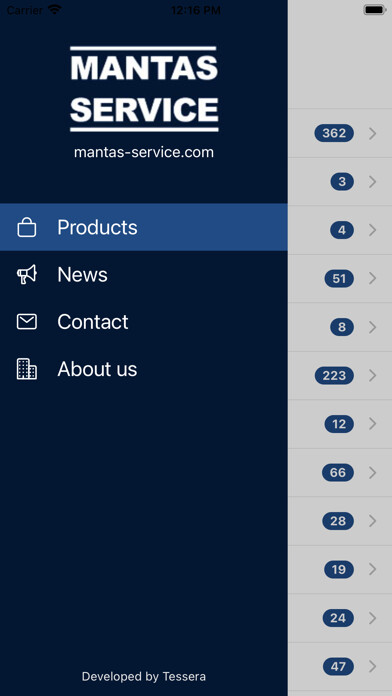Screen dimensions: 392x696
Task: Expand the row chevron beside count 12
Action: [372, 424]
